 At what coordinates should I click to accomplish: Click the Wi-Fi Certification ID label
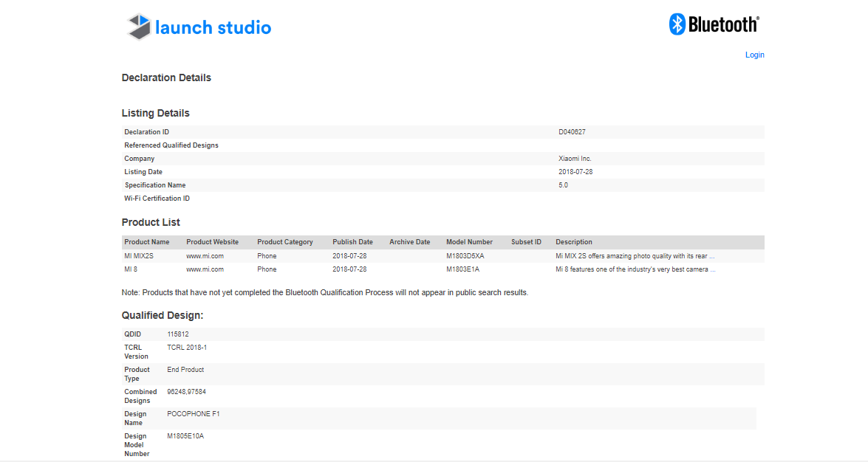(157, 199)
